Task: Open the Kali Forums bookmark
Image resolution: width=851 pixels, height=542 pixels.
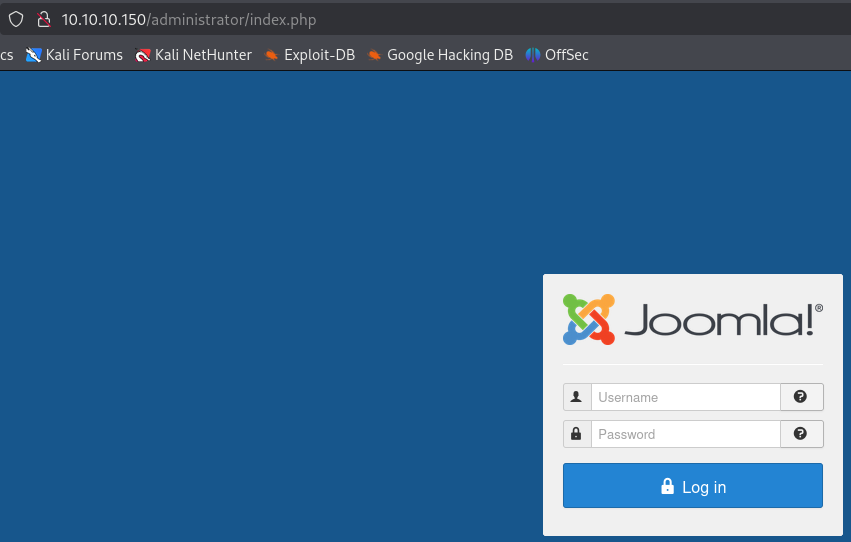Action: click(75, 55)
